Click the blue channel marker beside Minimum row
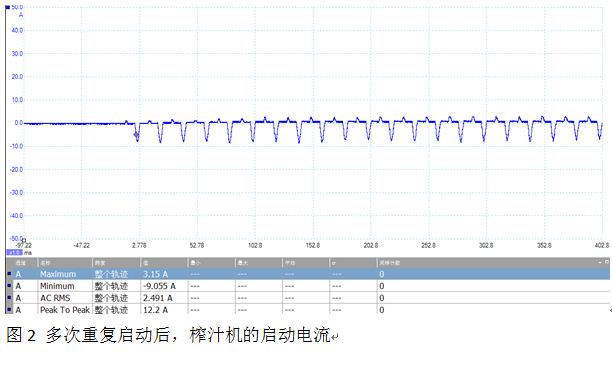 9,286
